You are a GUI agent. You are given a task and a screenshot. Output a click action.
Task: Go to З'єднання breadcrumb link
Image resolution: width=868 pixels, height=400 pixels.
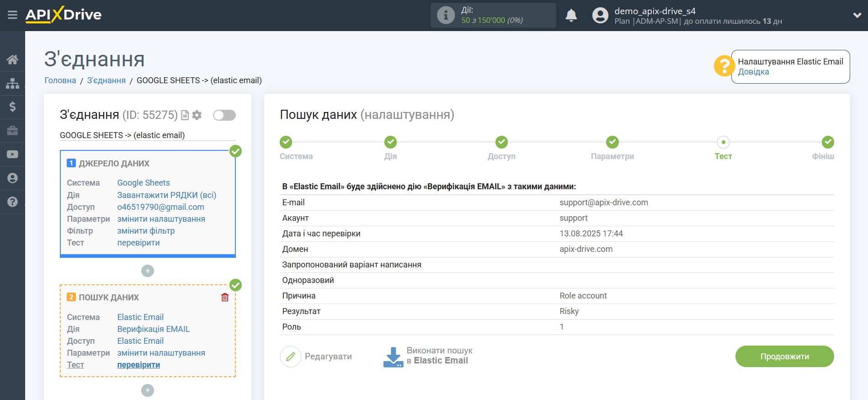(x=107, y=80)
